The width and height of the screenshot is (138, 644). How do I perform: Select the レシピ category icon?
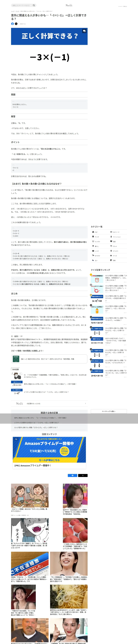[x=93, y=251]
